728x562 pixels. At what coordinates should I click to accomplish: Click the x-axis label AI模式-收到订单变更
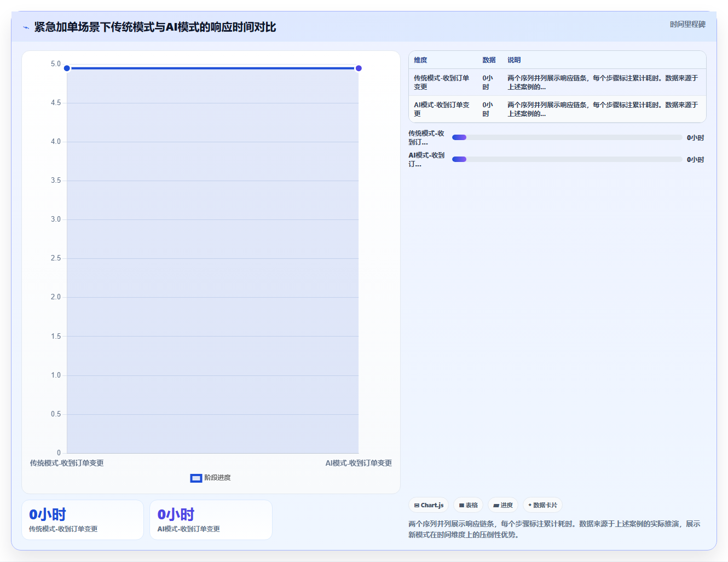tap(359, 463)
